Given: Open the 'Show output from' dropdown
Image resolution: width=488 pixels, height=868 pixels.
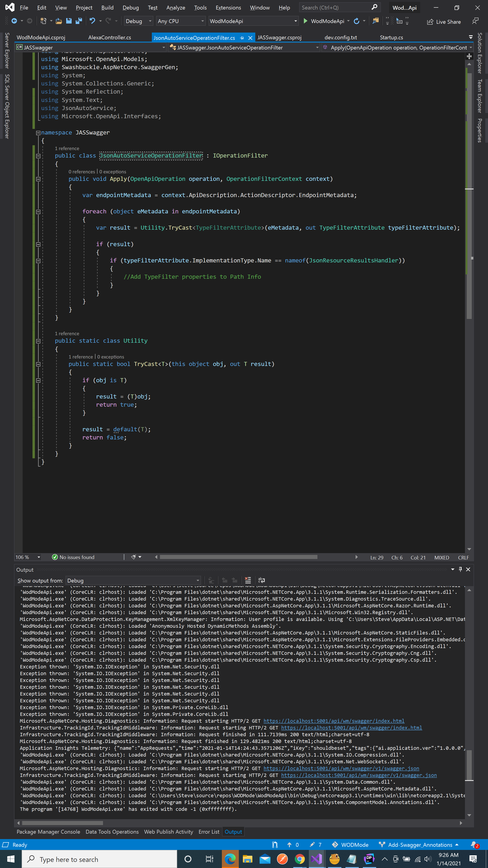Looking at the screenshot, I should click(133, 580).
